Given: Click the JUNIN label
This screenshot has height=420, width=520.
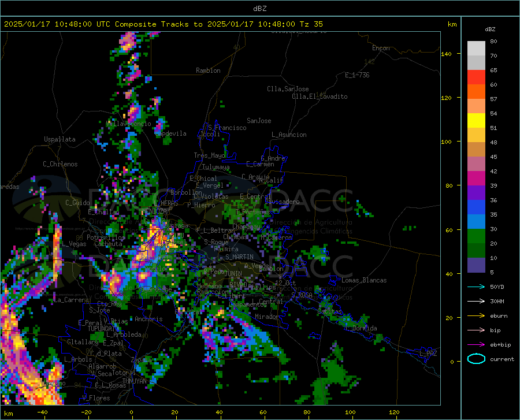Looking at the screenshot, I should click(233, 274).
